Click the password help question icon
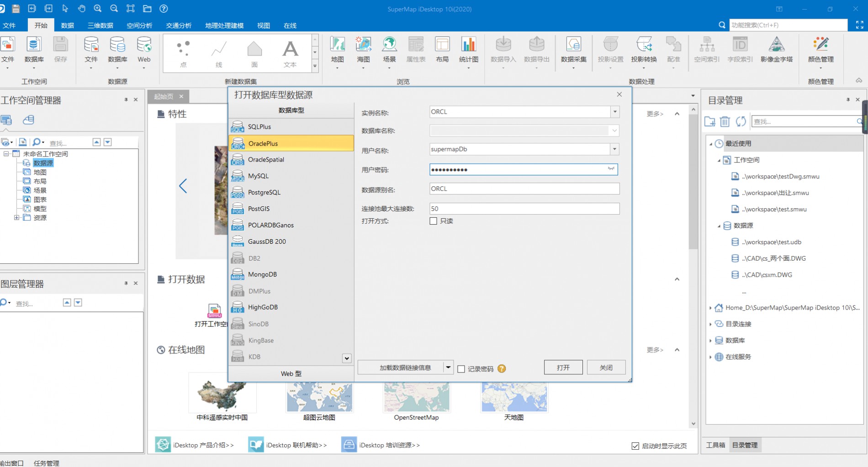 coord(502,369)
